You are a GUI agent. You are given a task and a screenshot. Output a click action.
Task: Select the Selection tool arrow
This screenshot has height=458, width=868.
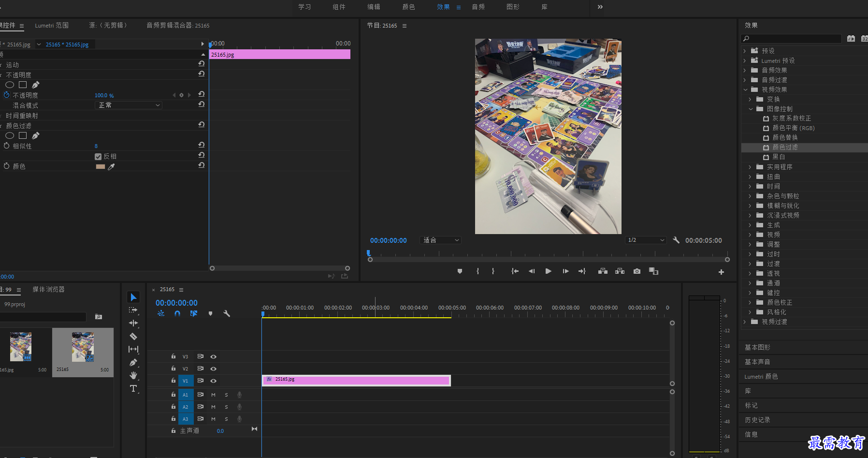pyautogui.click(x=133, y=297)
